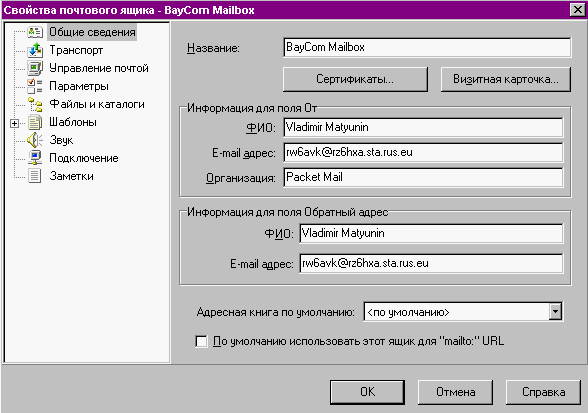Click the Название field containing BayCom Mailbox
This screenshot has width=588, height=413.
point(427,47)
